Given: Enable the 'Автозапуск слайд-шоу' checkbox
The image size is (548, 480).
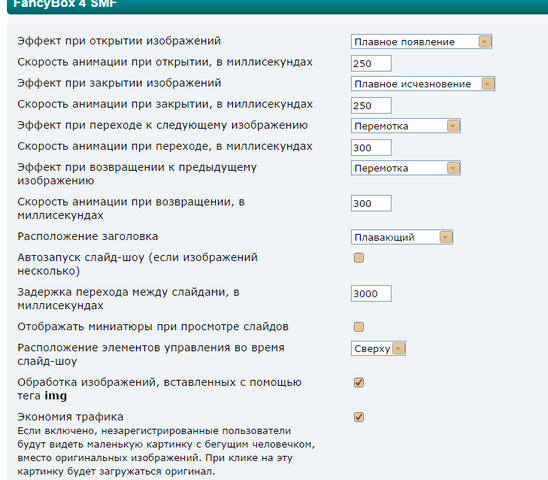Looking at the screenshot, I should 359,258.
